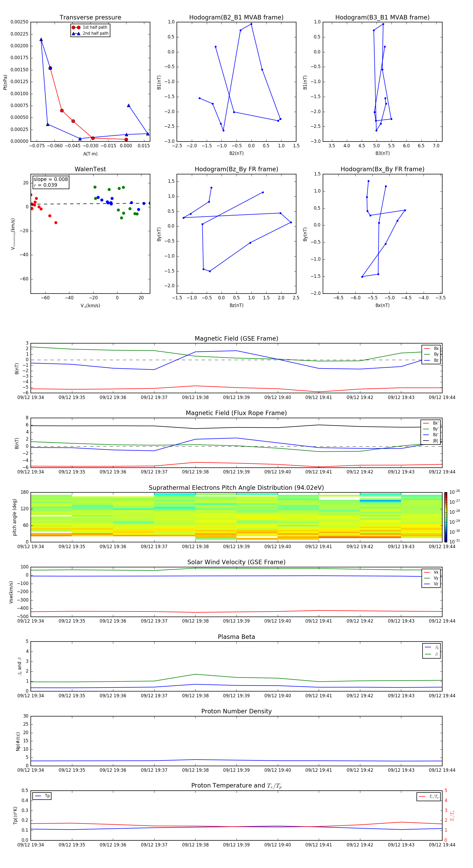
Task: Click the blue beta_p entry in Plasma Beta legend
Action: [431, 647]
